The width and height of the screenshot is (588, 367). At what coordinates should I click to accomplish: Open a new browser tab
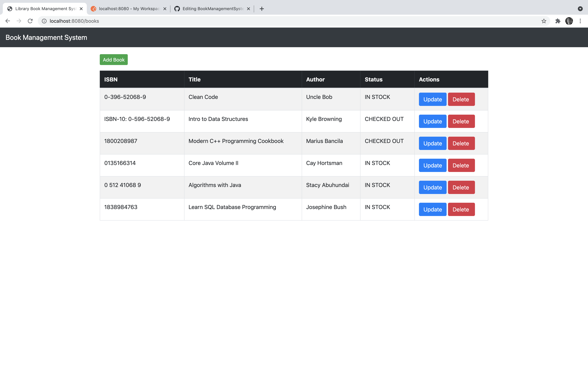coord(262,9)
